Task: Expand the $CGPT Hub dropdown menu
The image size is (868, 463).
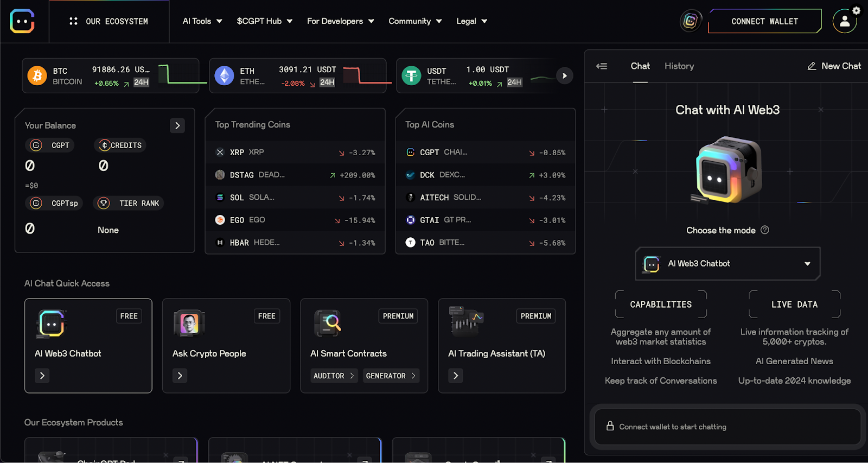Action: click(x=265, y=21)
